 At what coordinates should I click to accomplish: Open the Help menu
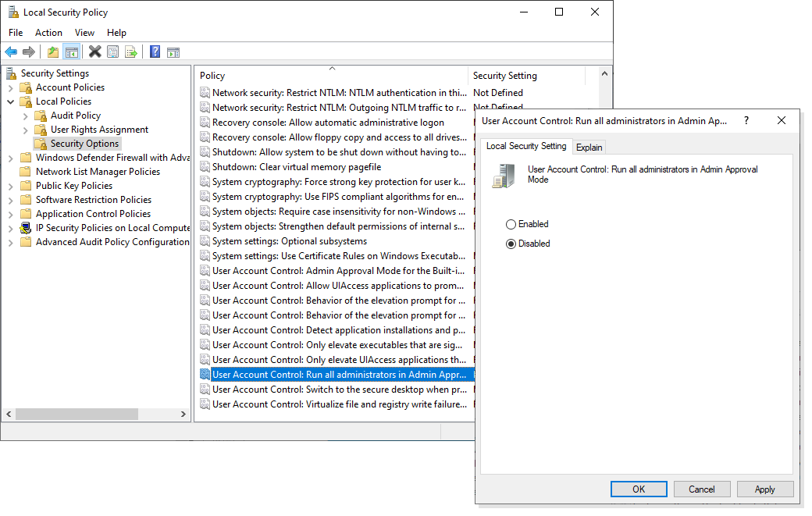116,33
